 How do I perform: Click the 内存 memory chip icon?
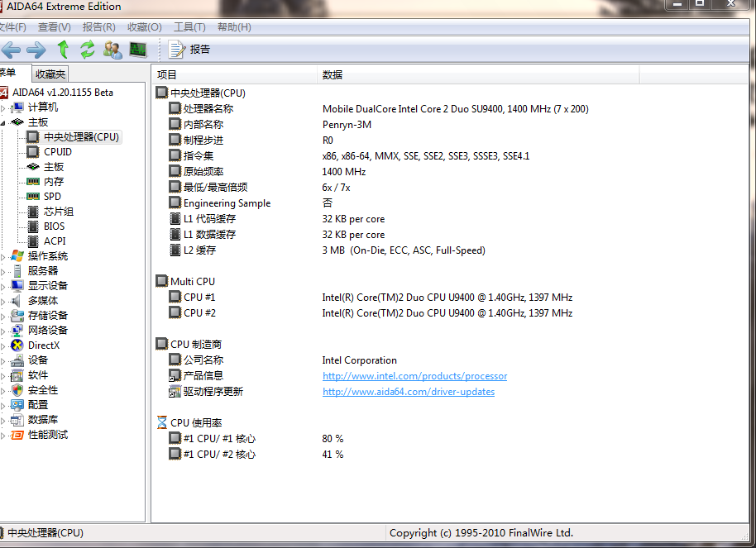[33, 182]
